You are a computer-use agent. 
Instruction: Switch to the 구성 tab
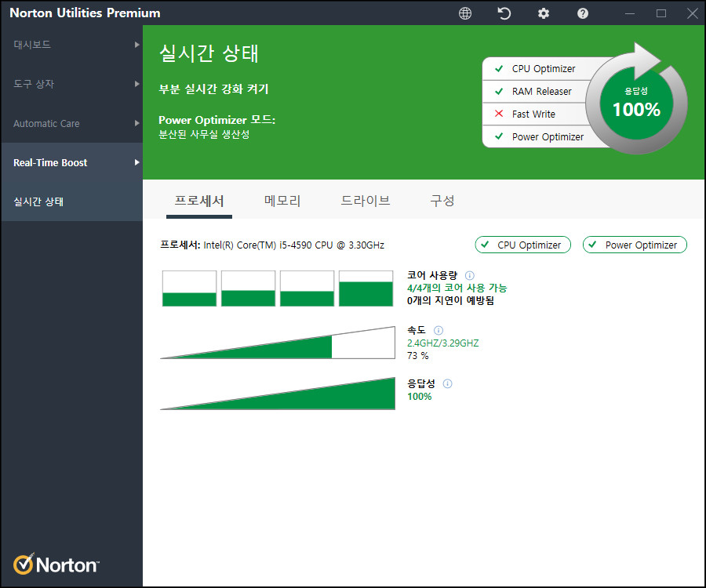coord(442,201)
